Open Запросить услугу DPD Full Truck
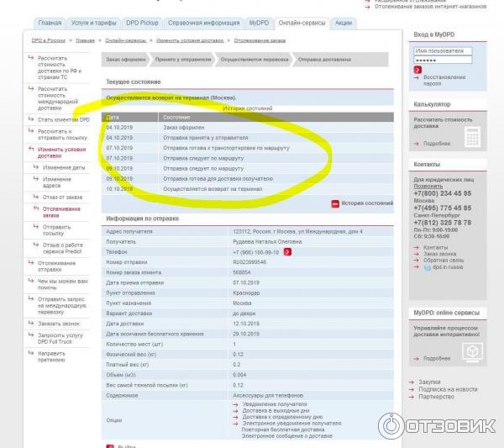This screenshot has height=448, width=504. point(60,339)
